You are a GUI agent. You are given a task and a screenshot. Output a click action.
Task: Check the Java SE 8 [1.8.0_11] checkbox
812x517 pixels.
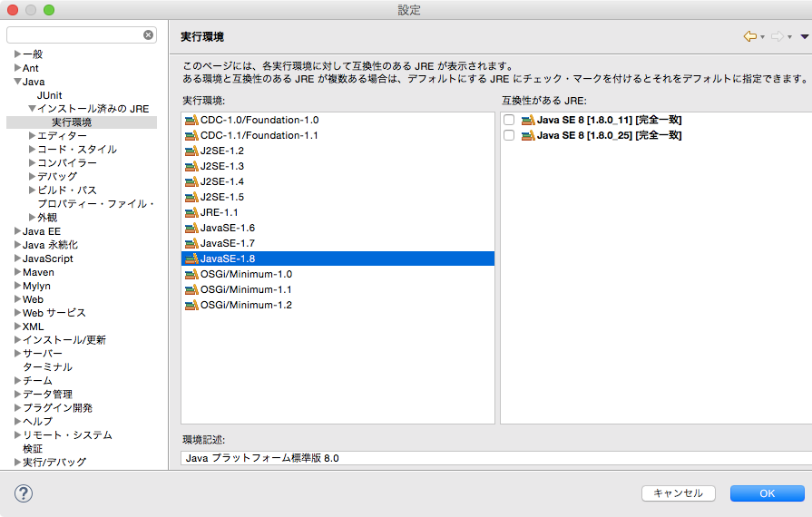click(509, 120)
